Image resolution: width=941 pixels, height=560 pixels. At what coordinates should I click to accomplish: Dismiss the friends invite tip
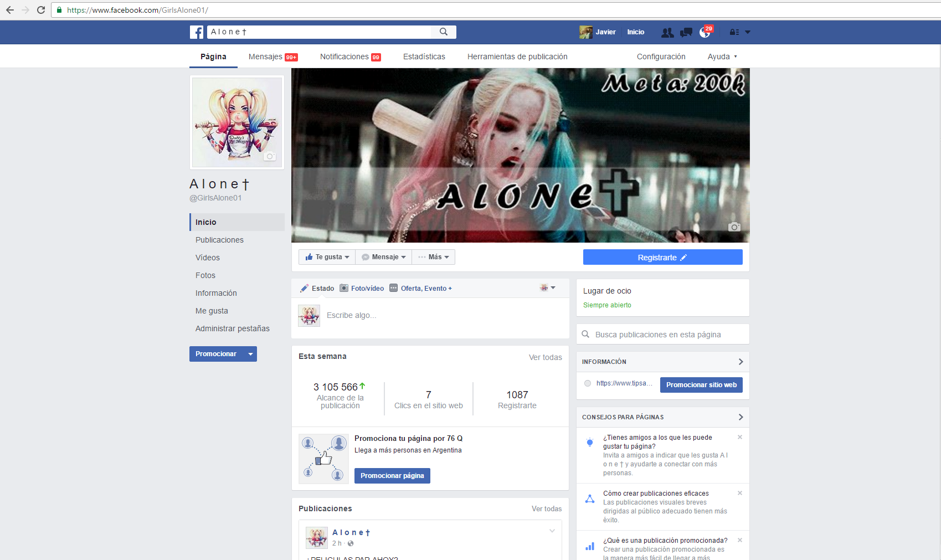[x=740, y=437]
